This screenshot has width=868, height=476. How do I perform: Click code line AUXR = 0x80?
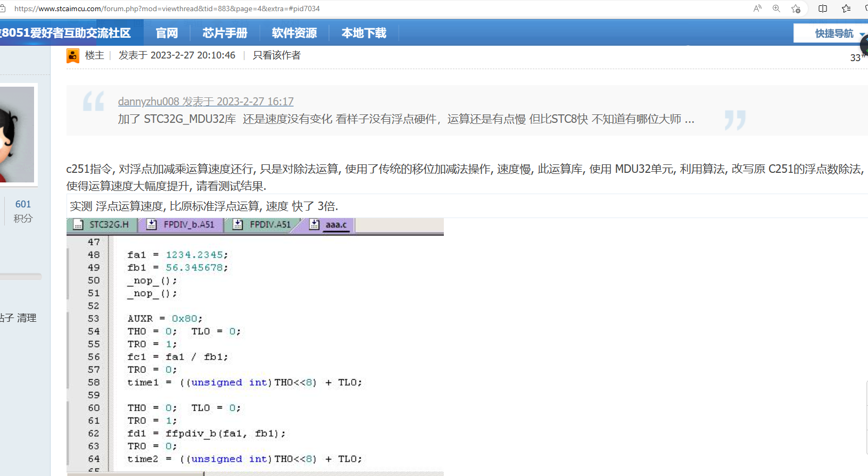(x=165, y=319)
